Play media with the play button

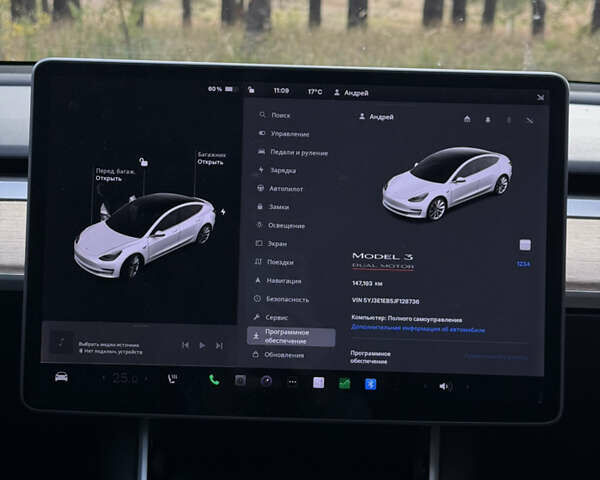(202, 345)
